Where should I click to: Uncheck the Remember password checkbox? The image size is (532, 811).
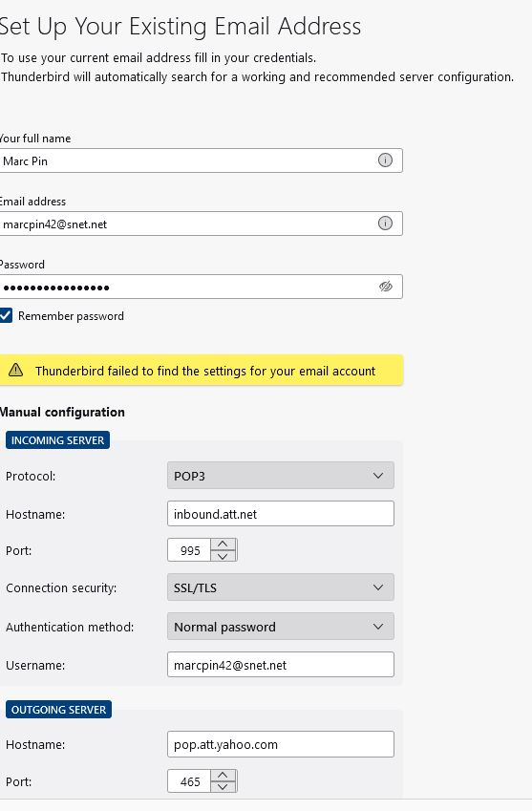click(x=6, y=315)
